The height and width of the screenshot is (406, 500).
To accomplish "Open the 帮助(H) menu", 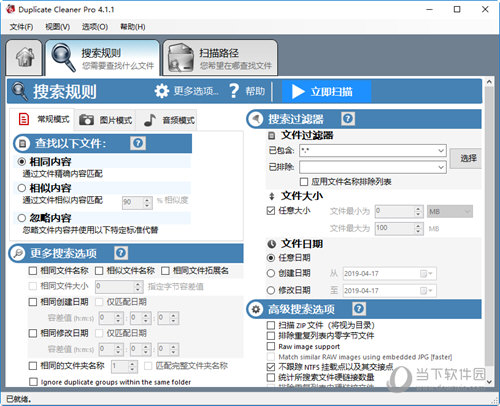I will click(x=133, y=27).
